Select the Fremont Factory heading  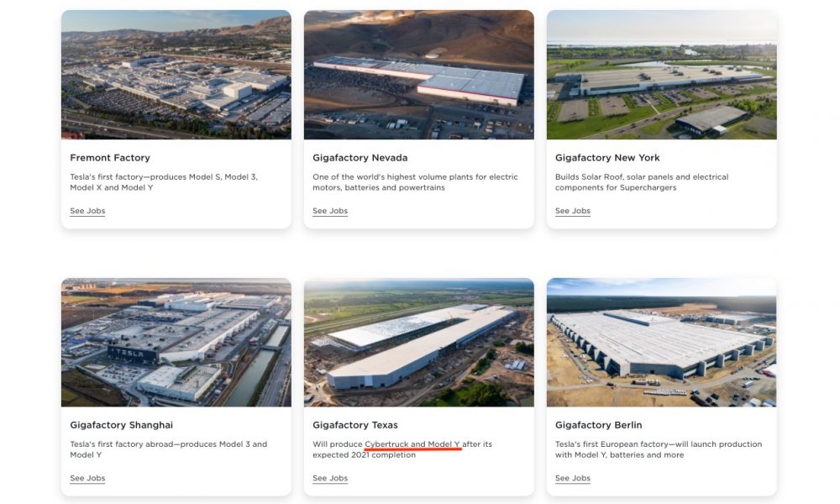110,158
